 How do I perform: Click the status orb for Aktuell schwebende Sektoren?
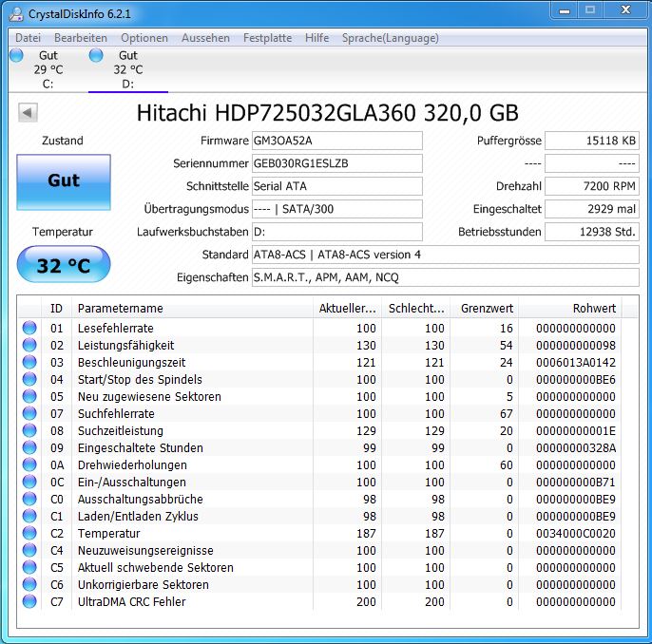coord(29,567)
